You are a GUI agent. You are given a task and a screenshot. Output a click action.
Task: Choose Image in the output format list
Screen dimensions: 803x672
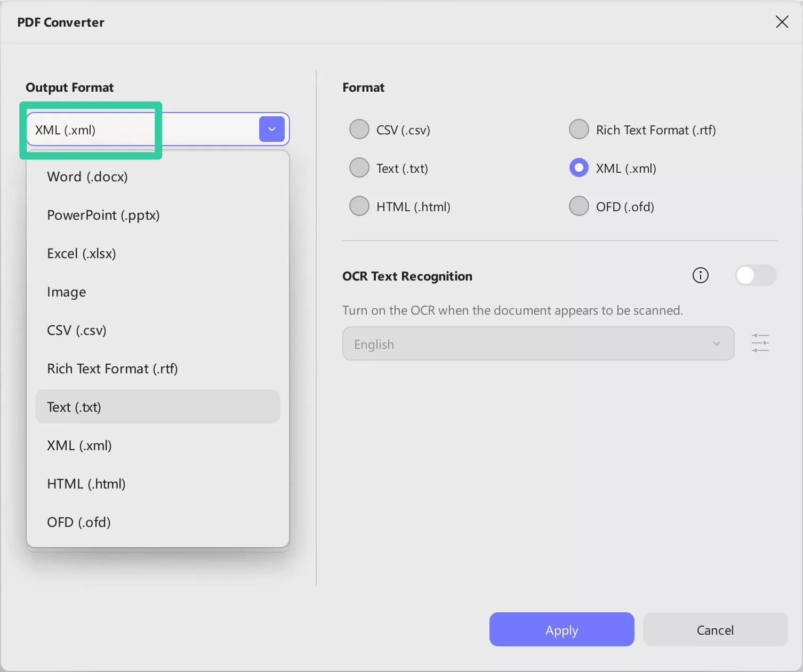click(67, 292)
